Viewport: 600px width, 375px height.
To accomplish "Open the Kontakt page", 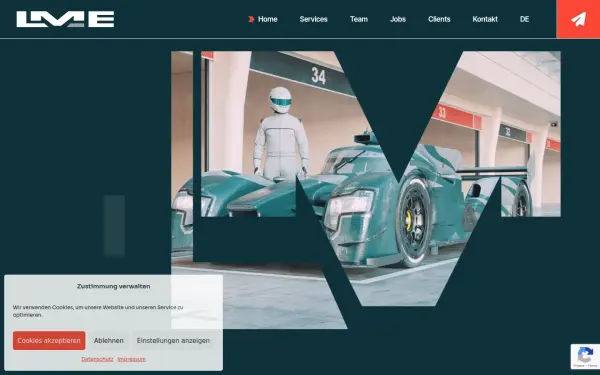I will [485, 19].
